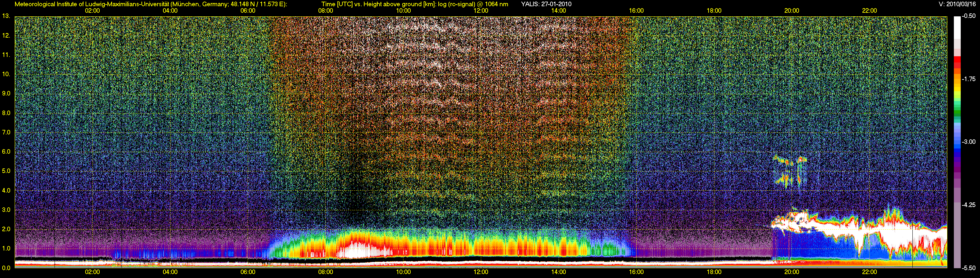Select the 02:00 label on top time axis

92,11
